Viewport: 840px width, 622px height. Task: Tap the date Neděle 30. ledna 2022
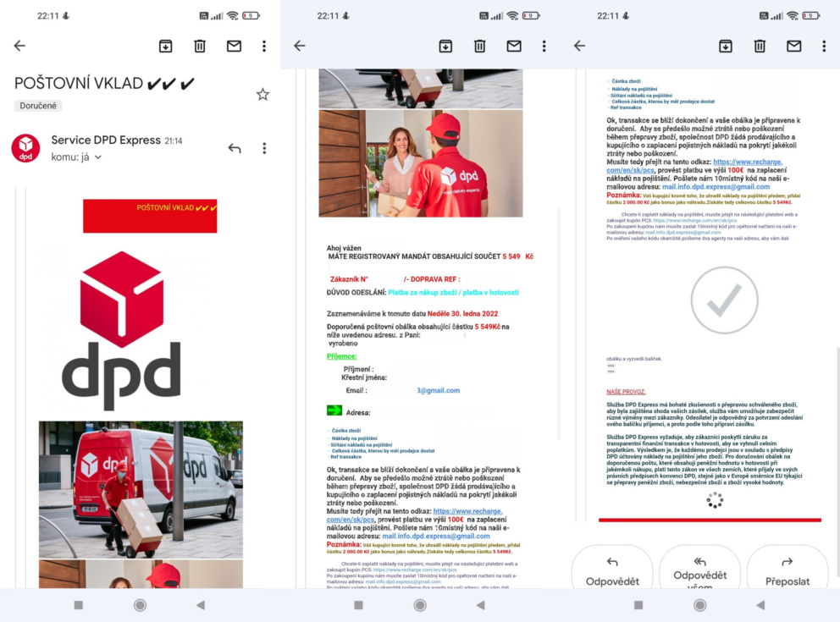point(463,314)
